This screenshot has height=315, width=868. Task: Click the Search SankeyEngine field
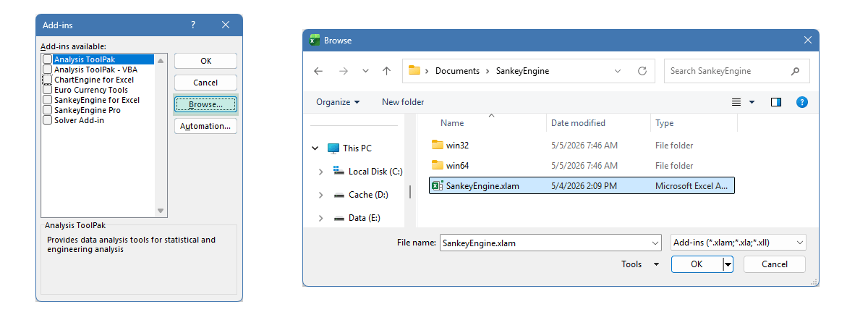[x=736, y=71]
